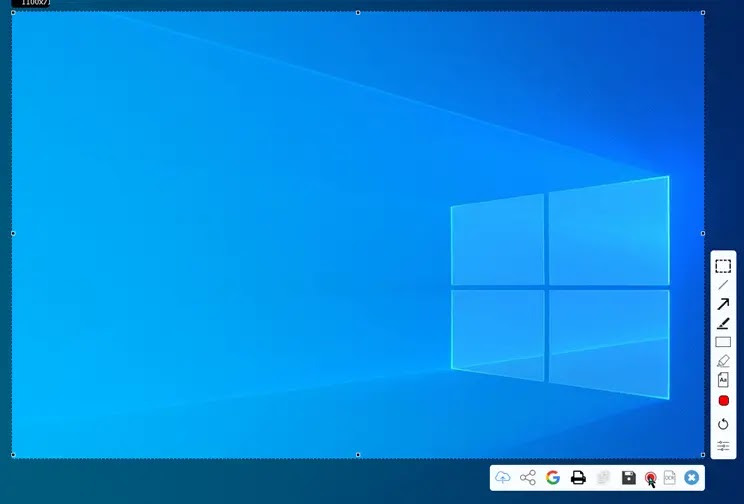Viewport: 744px width, 504px height.
Task: Open the share options icon
Action: point(528,477)
